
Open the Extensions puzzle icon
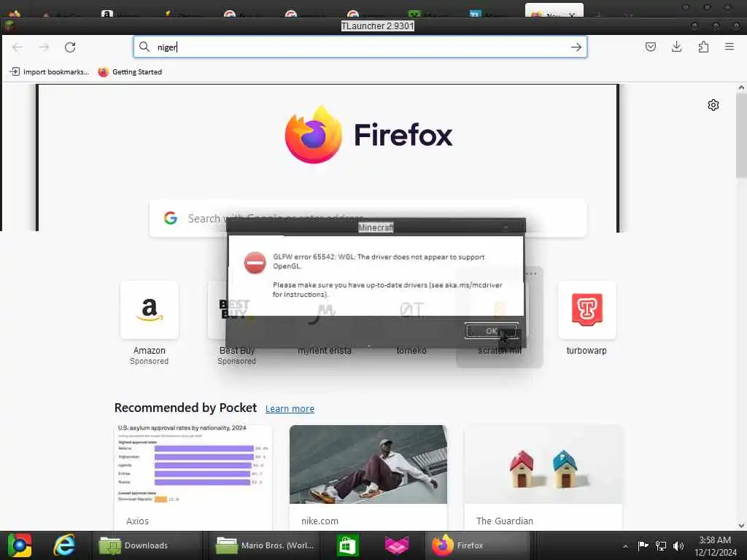[x=703, y=47]
